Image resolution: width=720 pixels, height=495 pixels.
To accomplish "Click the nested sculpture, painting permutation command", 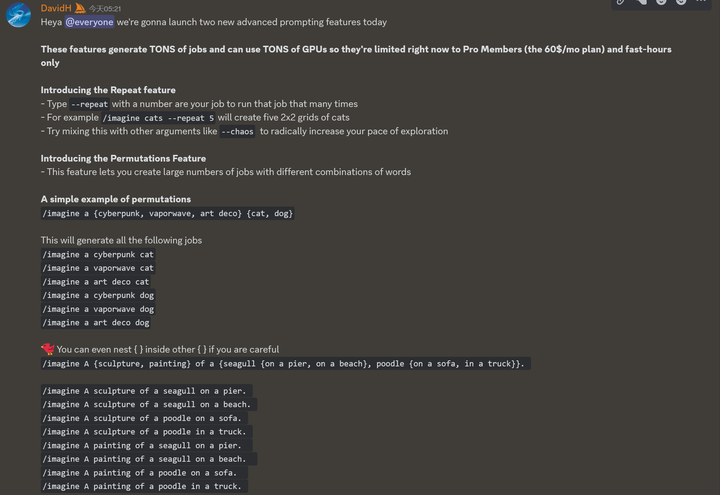I will click(x=283, y=363).
